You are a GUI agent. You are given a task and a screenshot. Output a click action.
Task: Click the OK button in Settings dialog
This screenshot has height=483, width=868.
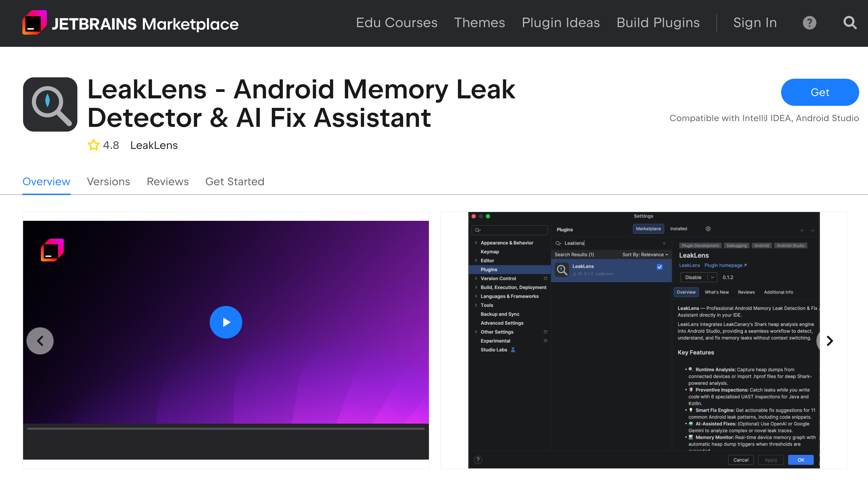tap(801, 460)
